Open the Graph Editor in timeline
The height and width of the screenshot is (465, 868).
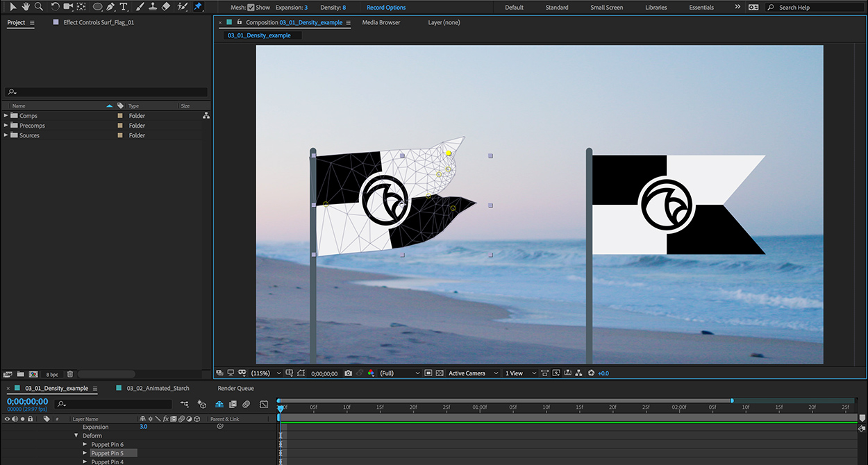(x=264, y=404)
